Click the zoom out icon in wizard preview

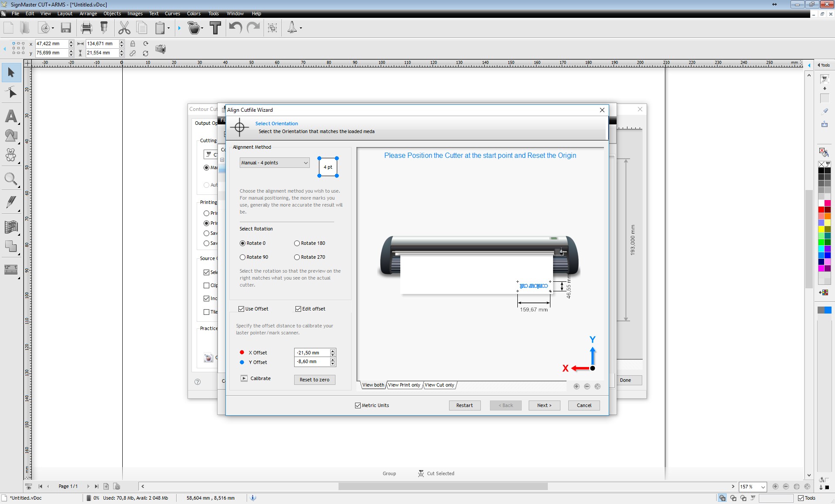587,386
